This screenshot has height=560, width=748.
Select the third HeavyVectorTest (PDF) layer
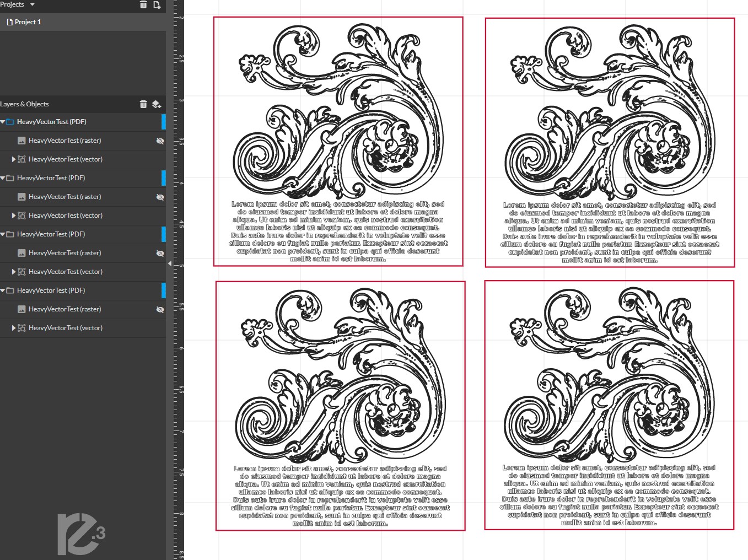(51, 234)
